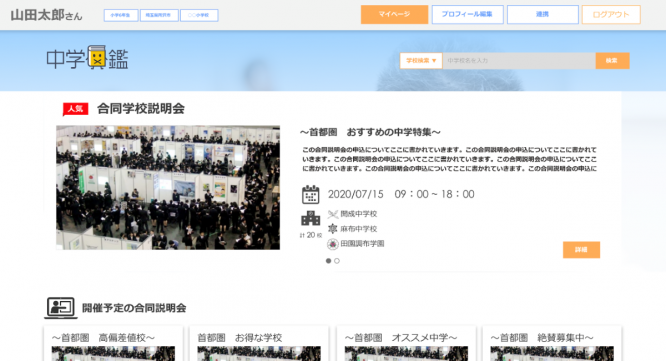Image resolution: width=666 pixels, height=361 pixels.
Task: Click the 開催予定の合同説明会 presentation icon
Action: click(x=61, y=308)
